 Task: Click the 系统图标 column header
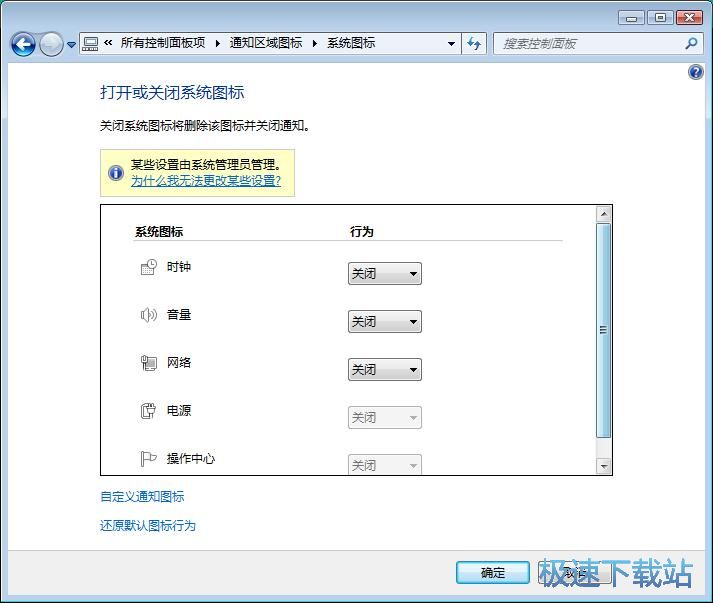point(159,231)
